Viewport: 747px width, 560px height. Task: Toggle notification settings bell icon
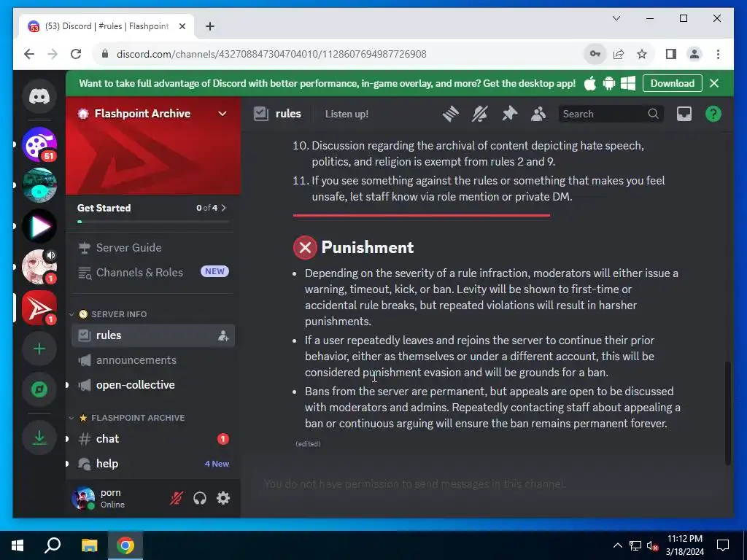coord(480,114)
